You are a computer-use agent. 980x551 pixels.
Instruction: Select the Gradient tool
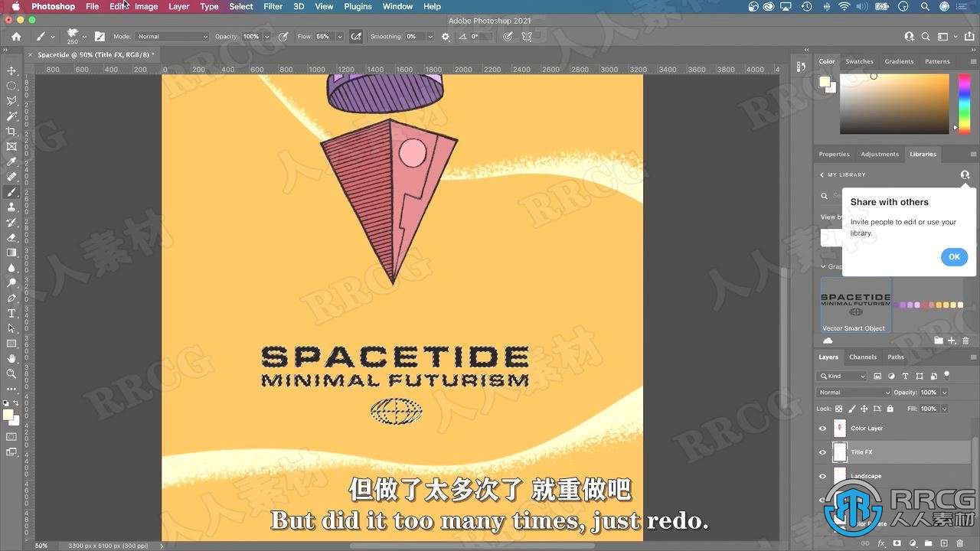11,253
